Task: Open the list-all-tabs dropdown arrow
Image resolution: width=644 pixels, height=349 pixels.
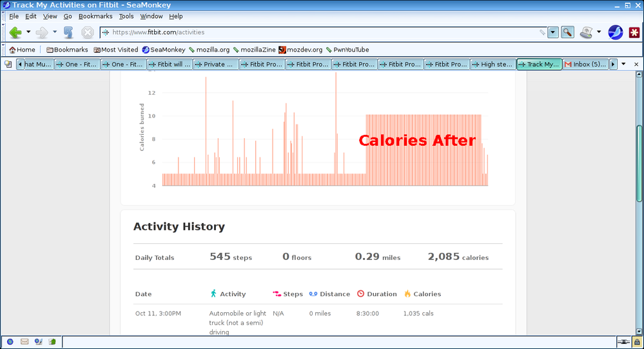Action: click(623, 64)
